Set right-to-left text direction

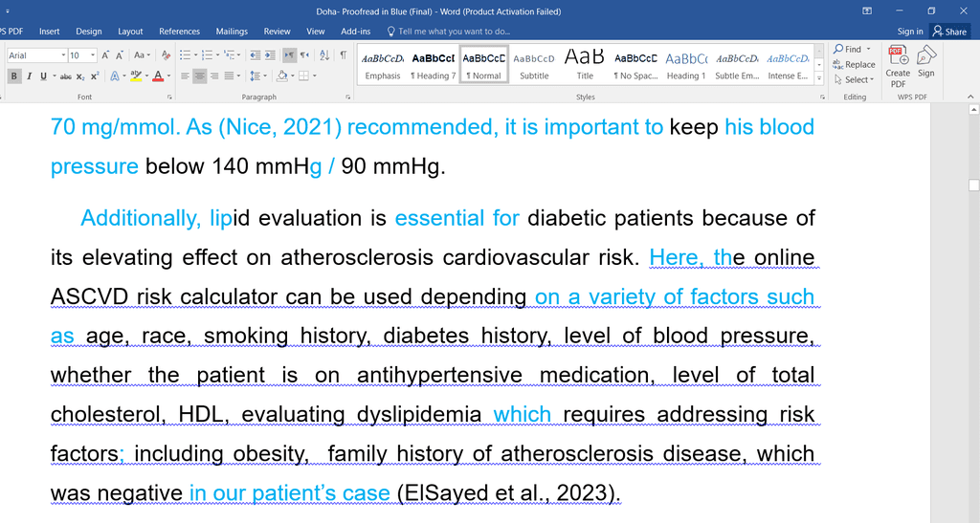pyautogui.click(x=304, y=55)
